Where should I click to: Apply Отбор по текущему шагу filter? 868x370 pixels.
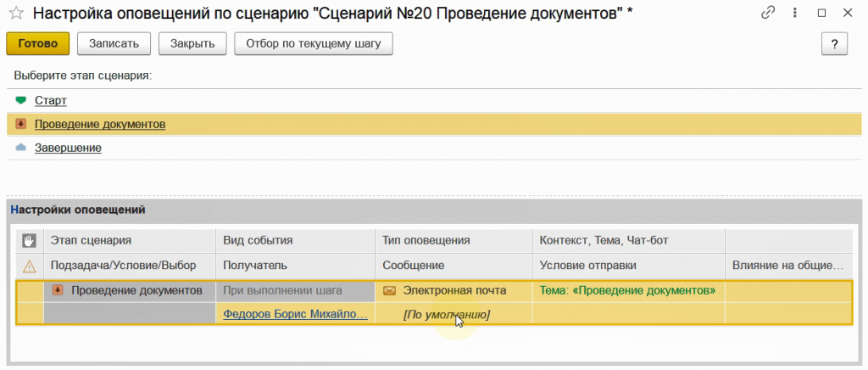coord(314,43)
